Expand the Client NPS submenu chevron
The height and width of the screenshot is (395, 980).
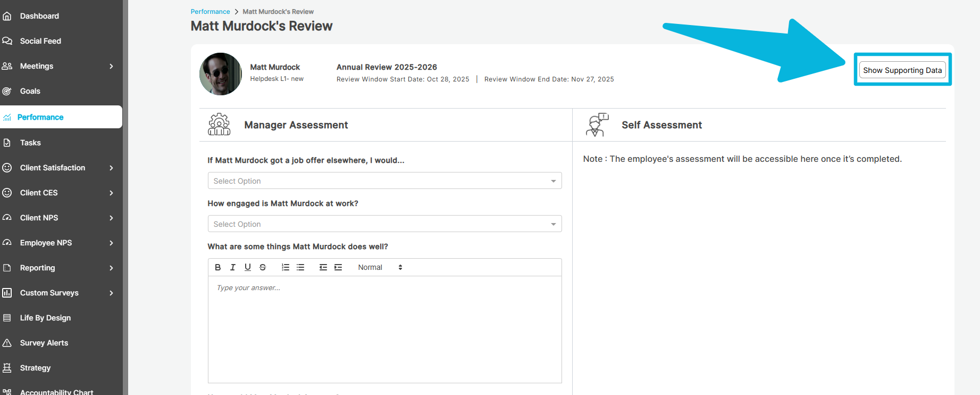tap(111, 218)
